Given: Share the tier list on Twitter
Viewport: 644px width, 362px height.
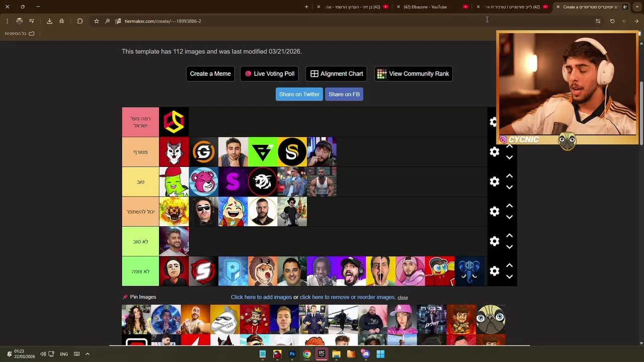Looking at the screenshot, I should [x=299, y=94].
